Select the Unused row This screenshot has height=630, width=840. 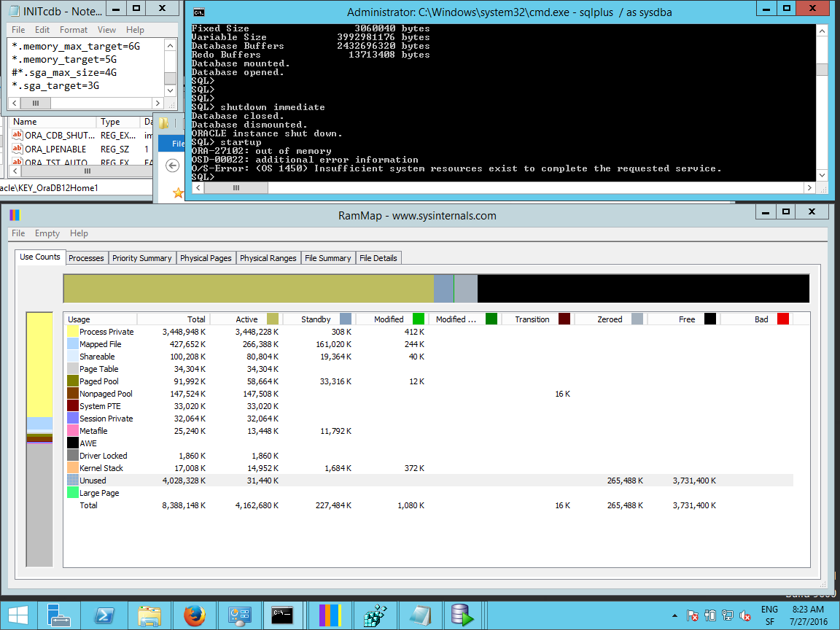pyautogui.click(x=429, y=481)
